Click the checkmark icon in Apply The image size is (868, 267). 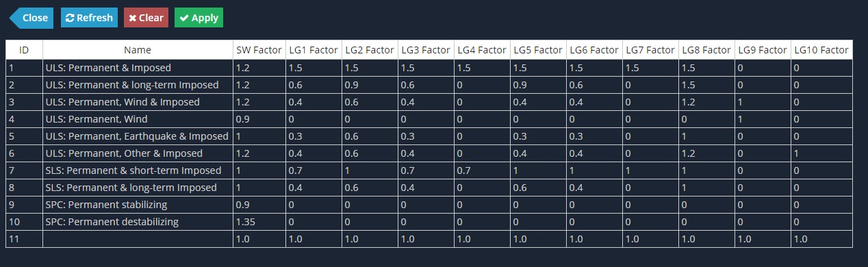[184, 18]
